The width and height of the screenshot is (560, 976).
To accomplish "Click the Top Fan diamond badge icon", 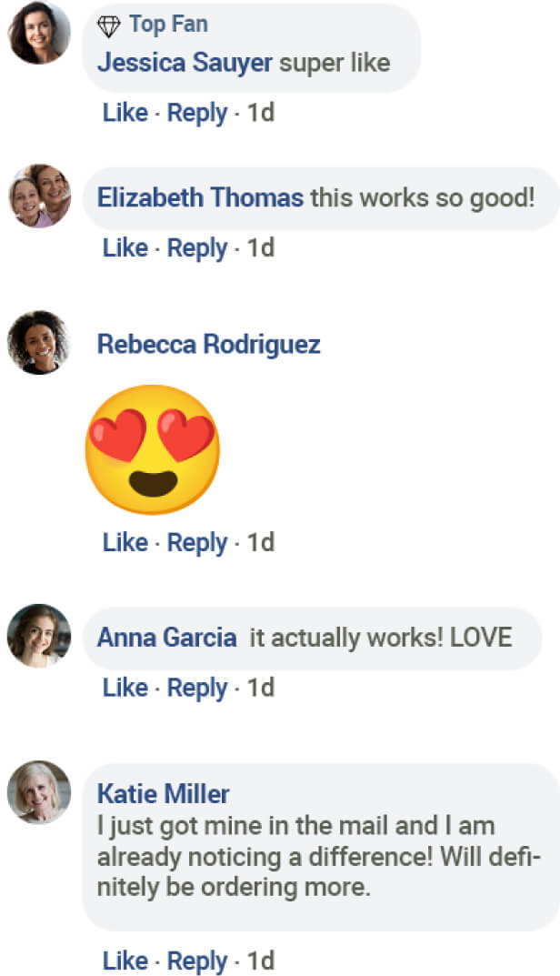I will tap(109, 25).
